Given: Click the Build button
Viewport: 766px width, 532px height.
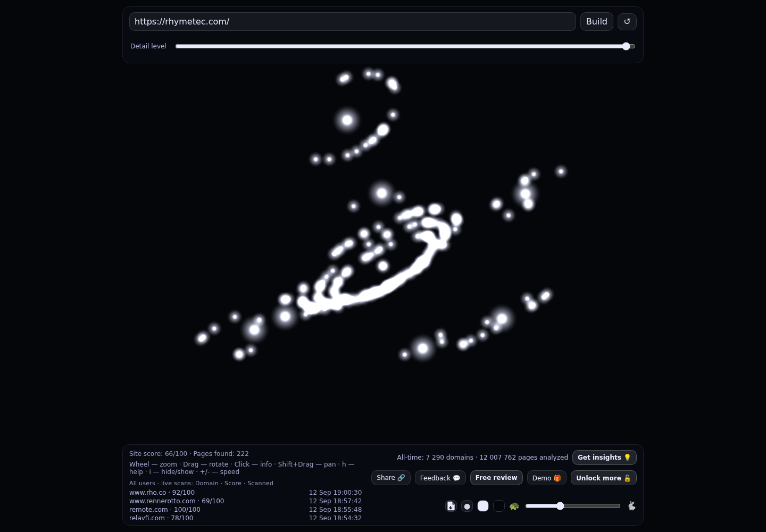Looking at the screenshot, I should pyautogui.click(x=597, y=21).
